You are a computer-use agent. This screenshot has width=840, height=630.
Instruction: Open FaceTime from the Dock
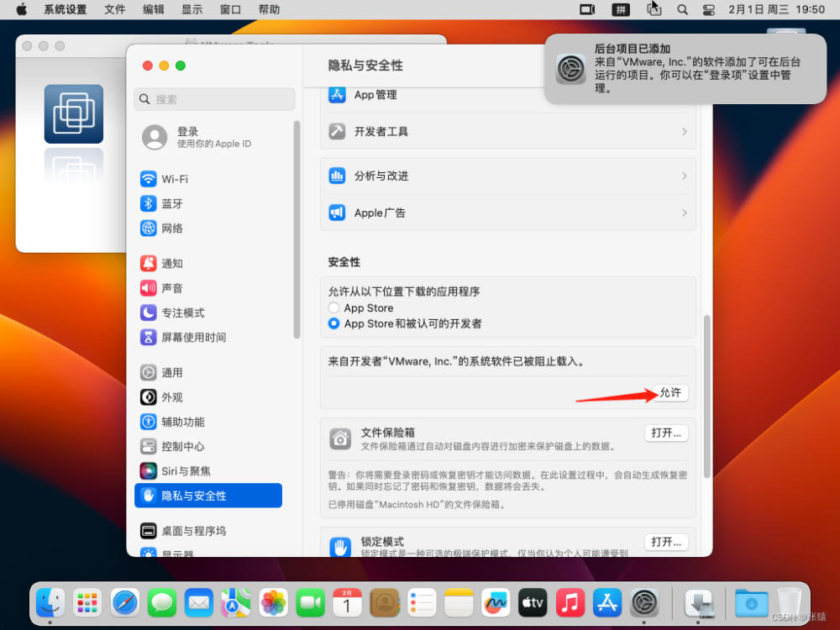(x=310, y=602)
